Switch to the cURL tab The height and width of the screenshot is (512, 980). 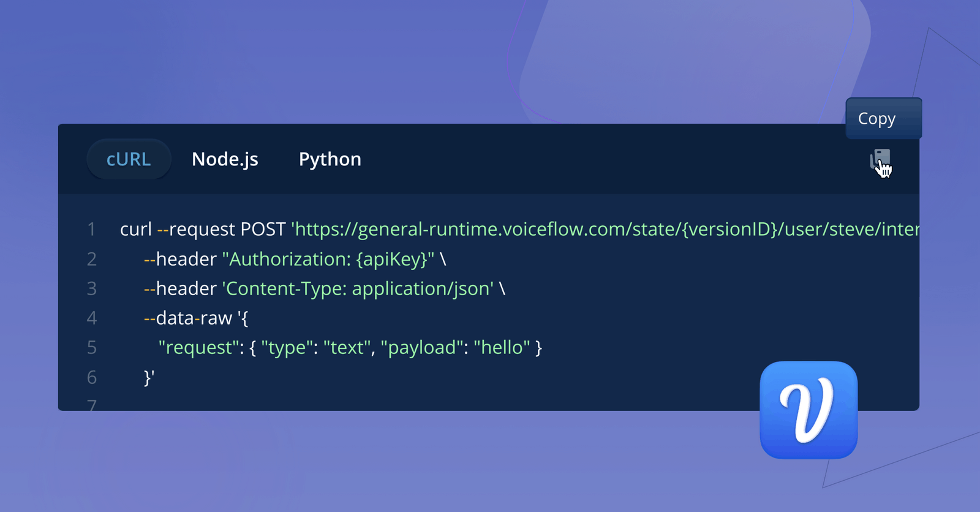pyautogui.click(x=129, y=159)
